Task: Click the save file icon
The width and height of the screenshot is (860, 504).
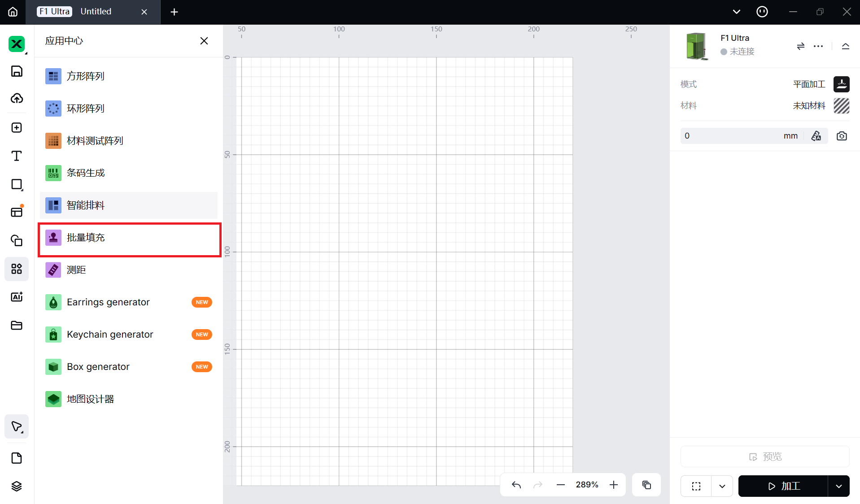Action: click(17, 71)
